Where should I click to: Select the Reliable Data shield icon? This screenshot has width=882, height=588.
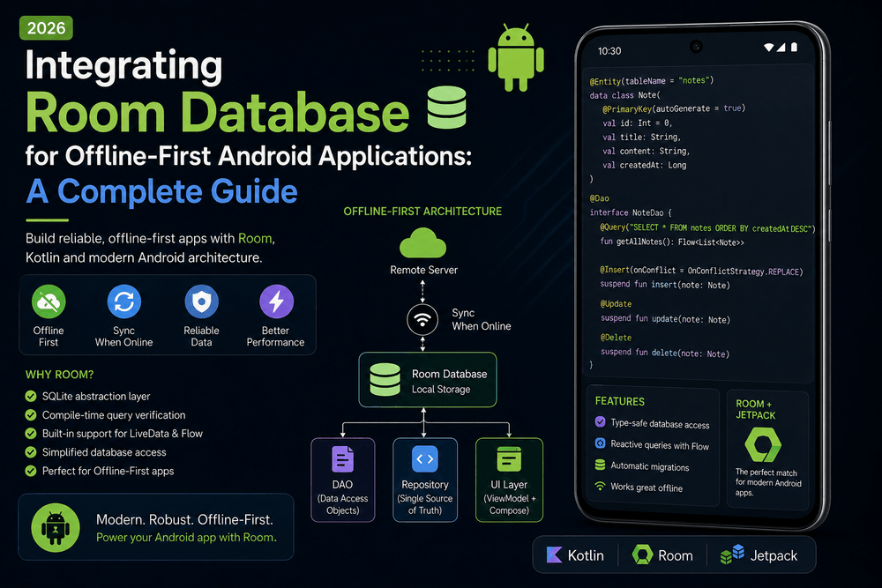click(201, 301)
